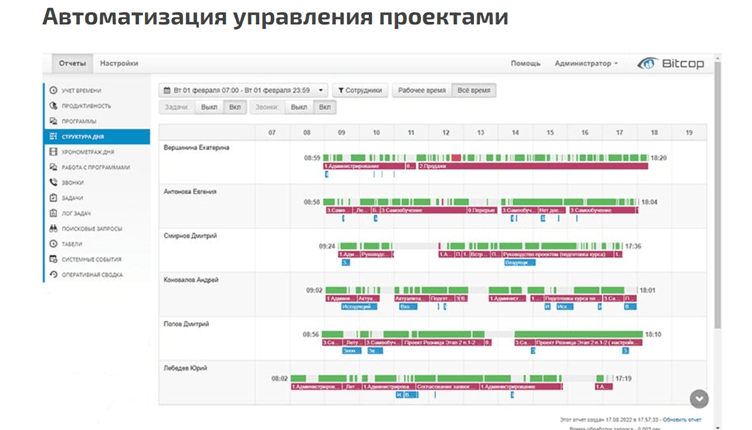Image resolution: width=752 pixels, height=430 pixels.
Task: Open the Сотрудники filter
Action: (x=360, y=90)
